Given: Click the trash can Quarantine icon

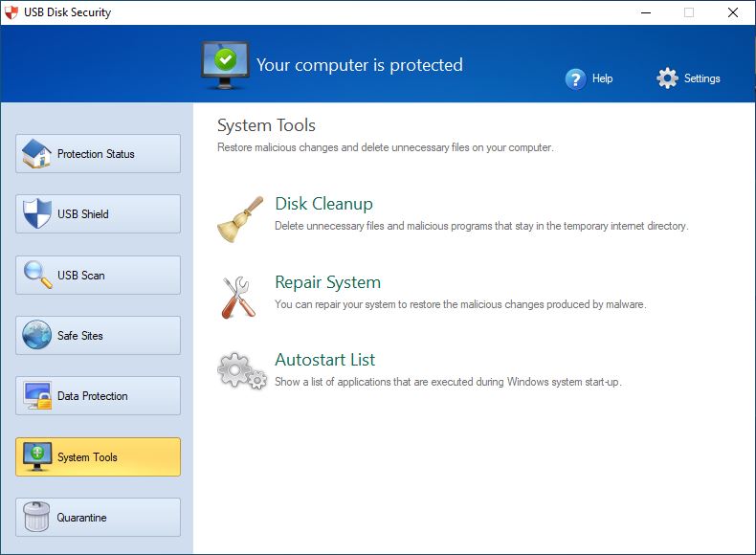Looking at the screenshot, I should tap(36, 517).
